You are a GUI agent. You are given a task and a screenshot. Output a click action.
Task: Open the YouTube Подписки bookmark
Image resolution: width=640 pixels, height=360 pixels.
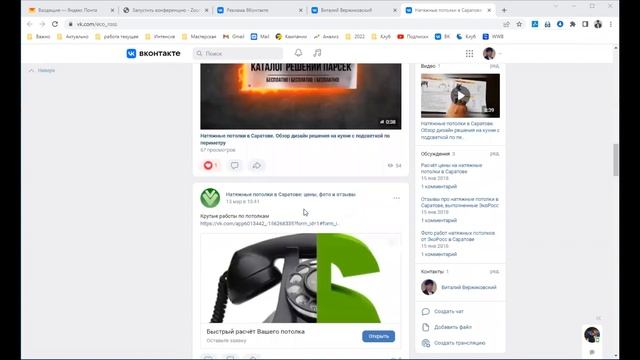coord(413,37)
